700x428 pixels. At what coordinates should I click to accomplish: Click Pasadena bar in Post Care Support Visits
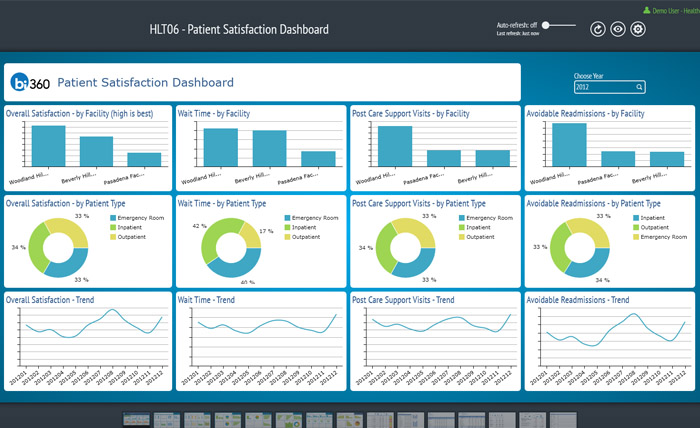pyautogui.click(x=444, y=158)
